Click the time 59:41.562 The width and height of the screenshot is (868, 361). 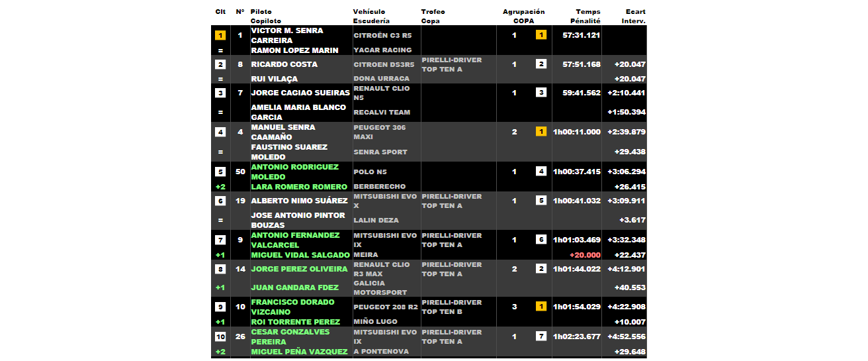pos(582,93)
